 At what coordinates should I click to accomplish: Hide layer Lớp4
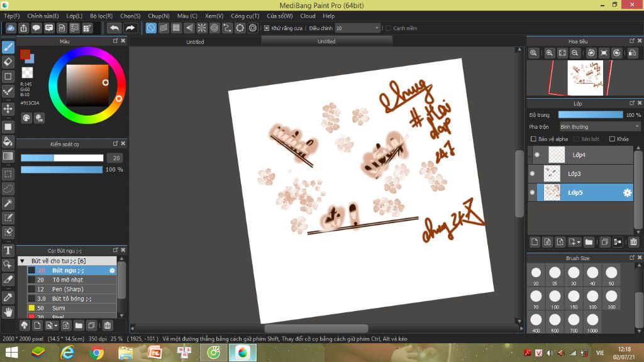[537, 155]
